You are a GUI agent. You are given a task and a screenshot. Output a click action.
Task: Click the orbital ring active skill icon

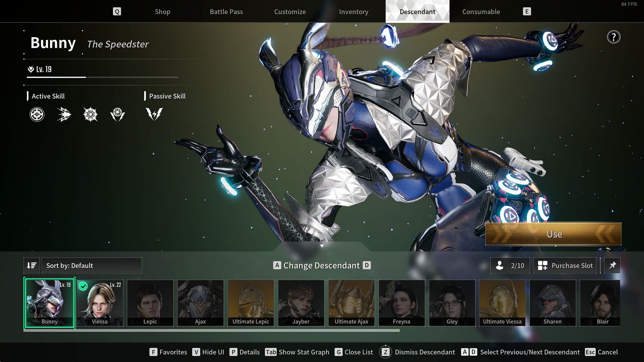click(91, 114)
